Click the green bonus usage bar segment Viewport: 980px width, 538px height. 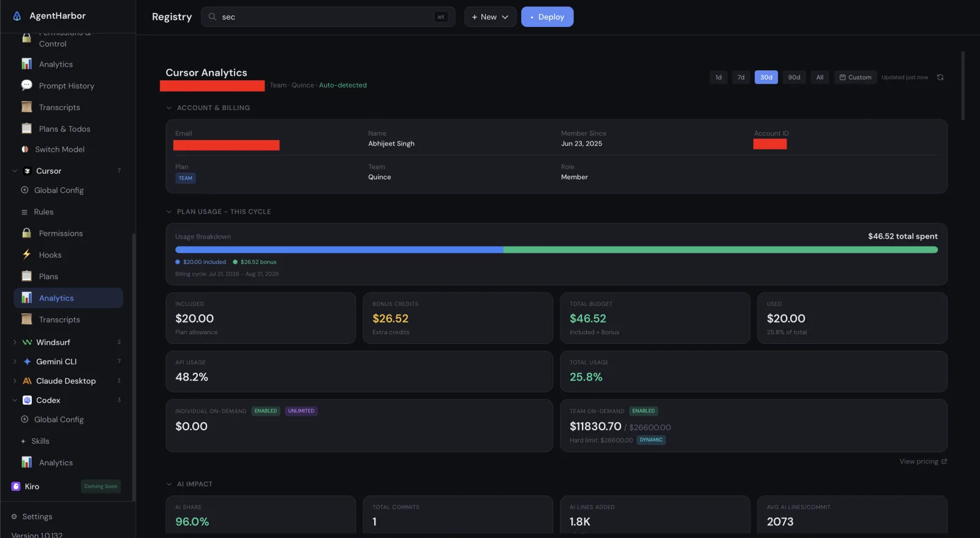tap(720, 250)
